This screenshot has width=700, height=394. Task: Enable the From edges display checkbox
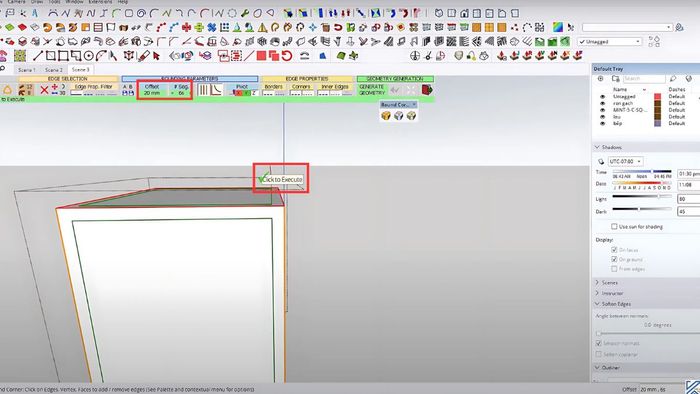click(614, 269)
